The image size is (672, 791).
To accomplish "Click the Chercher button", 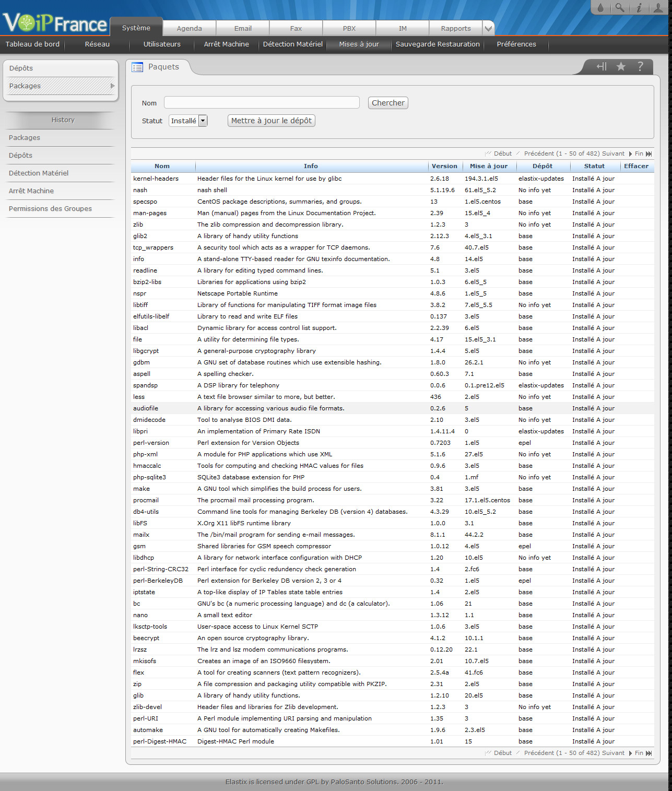I will (387, 103).
